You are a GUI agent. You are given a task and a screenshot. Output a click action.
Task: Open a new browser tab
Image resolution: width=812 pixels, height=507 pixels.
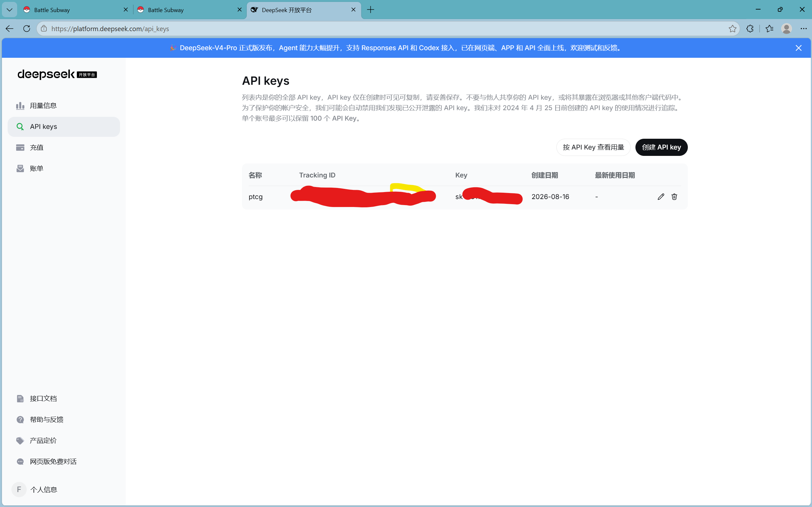(x=371, y=10)
